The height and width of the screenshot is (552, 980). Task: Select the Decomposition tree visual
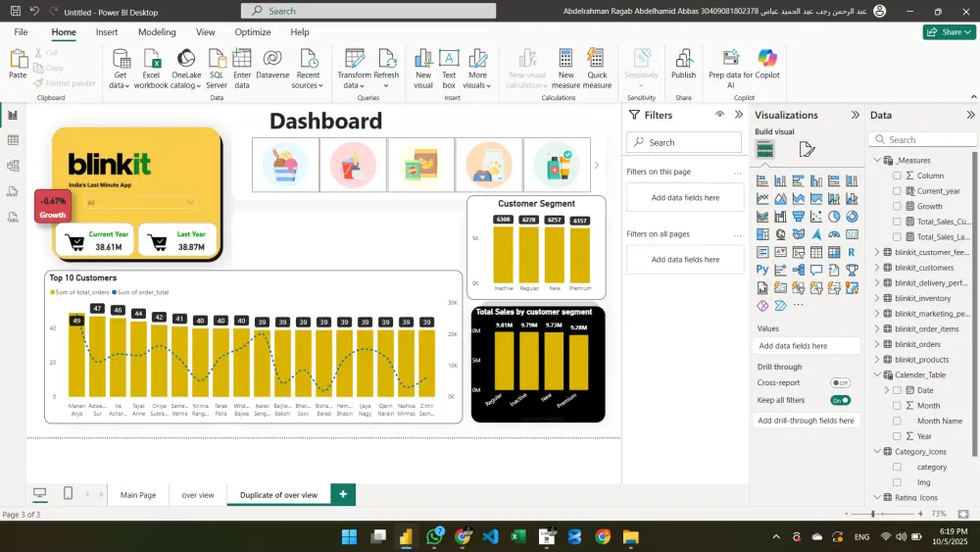click(798, 270)
